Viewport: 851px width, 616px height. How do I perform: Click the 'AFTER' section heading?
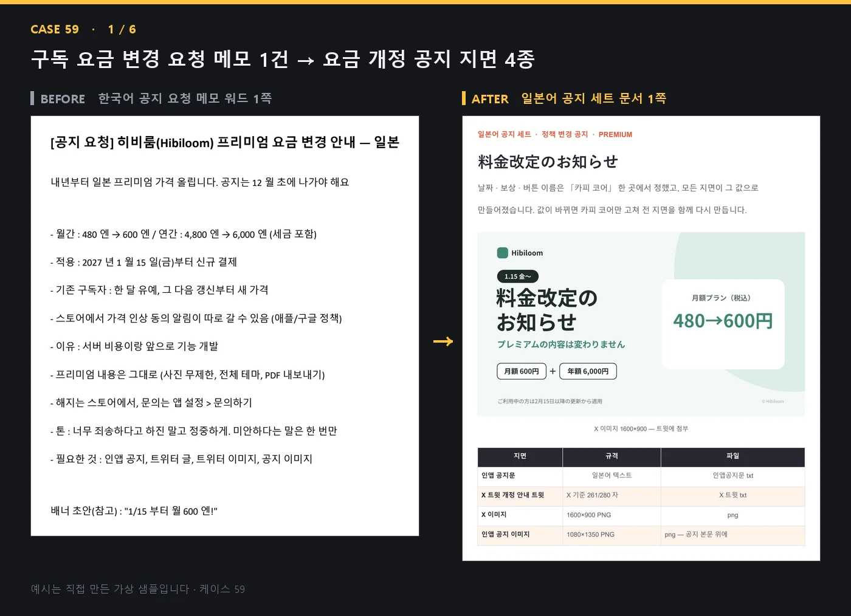tap(490, 98)
